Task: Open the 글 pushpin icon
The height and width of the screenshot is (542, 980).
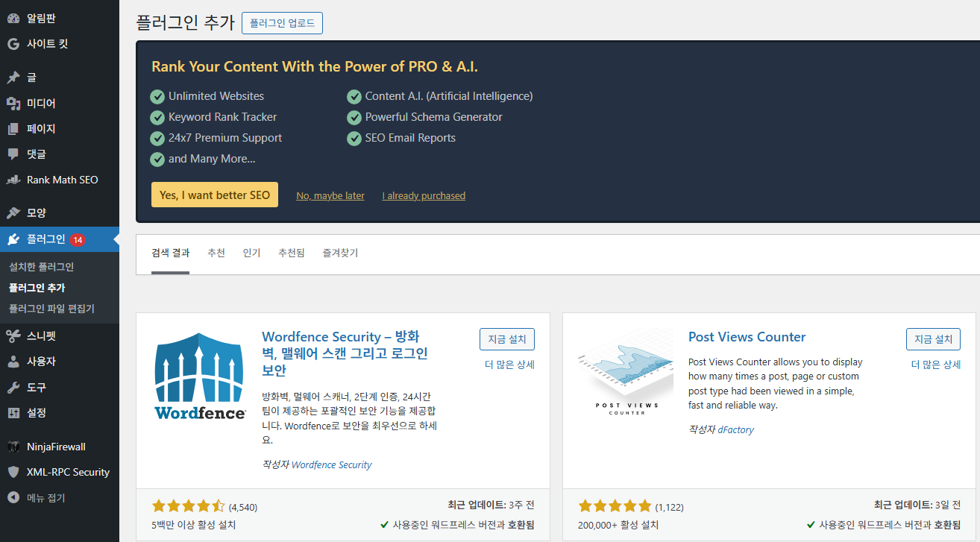Action: (13, 78)
